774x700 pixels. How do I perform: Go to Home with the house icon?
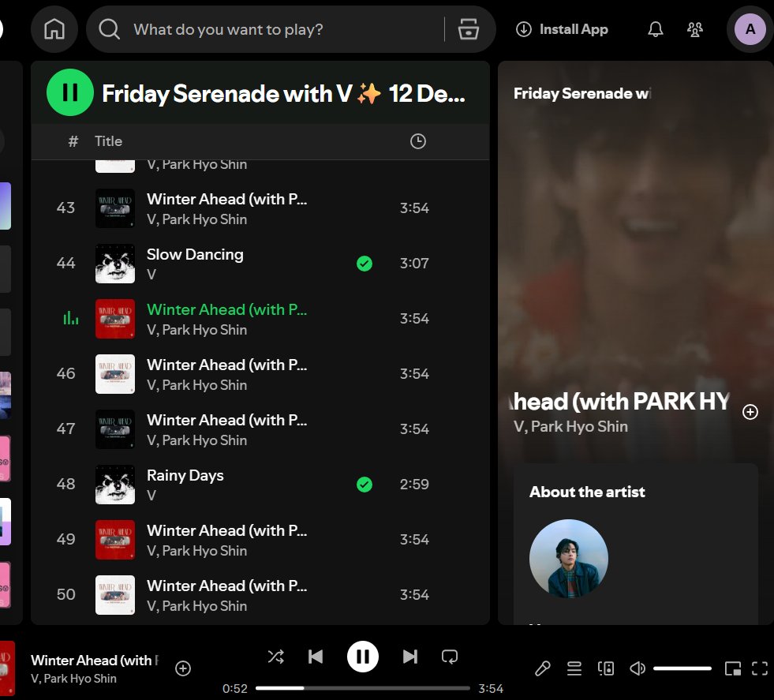point(54,28)
